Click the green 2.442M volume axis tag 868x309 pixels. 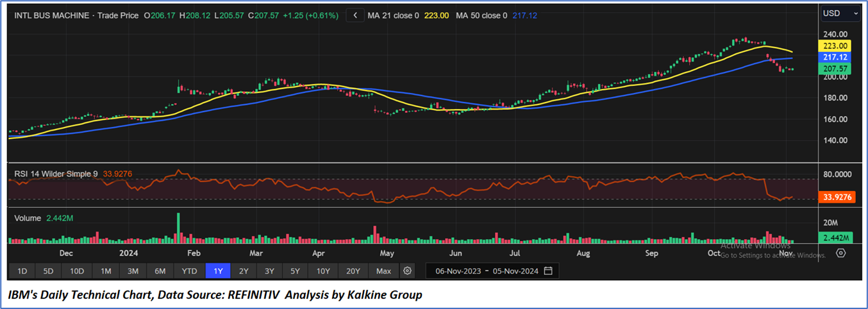coord(836,237)
